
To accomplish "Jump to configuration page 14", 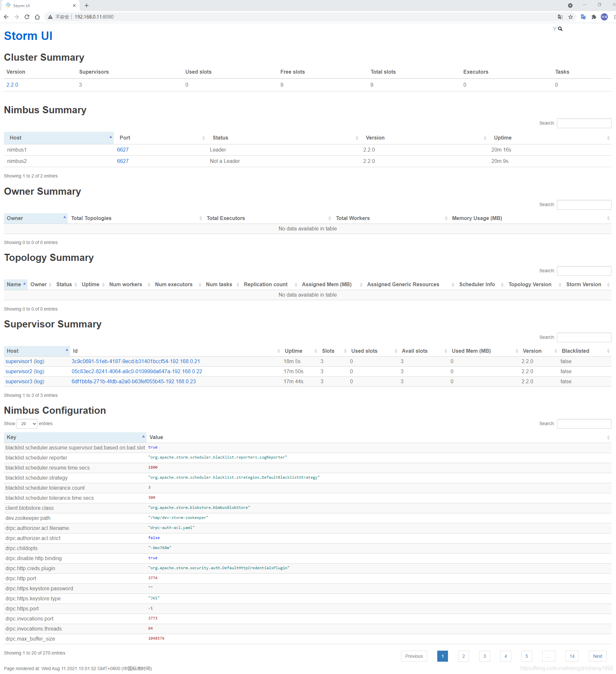I will [x=572, y=656].
